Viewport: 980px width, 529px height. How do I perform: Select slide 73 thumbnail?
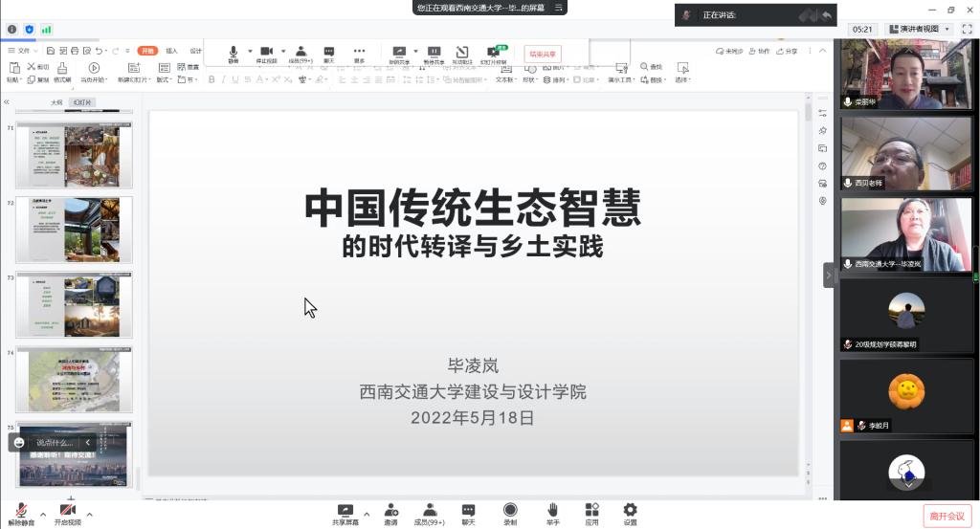tap(74, 304)
